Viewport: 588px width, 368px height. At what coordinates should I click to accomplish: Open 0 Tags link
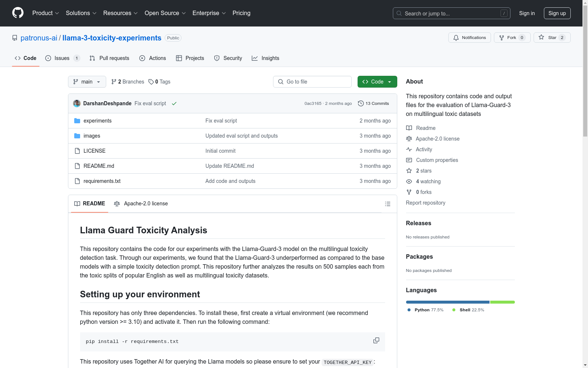pyautogui.click(x=159, y=82)
